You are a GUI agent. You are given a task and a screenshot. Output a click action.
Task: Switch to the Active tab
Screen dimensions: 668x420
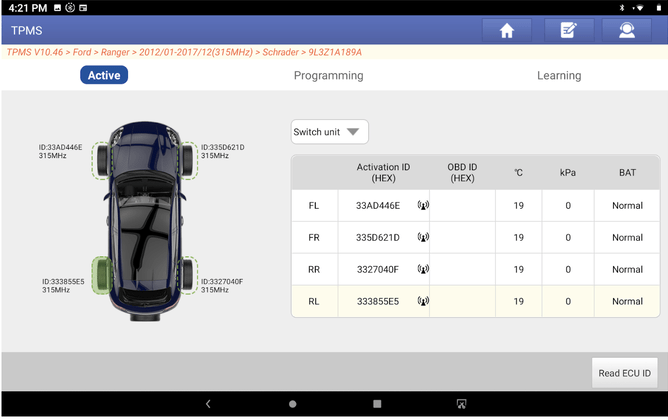coord(104,75)
